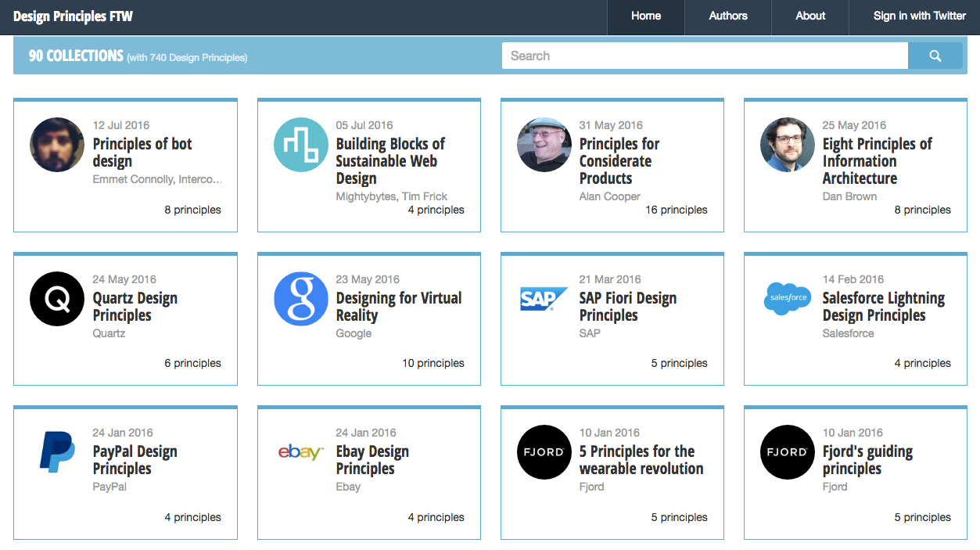Click the Salesforce cloud logo
980x550 pixels.
(787, 298)
